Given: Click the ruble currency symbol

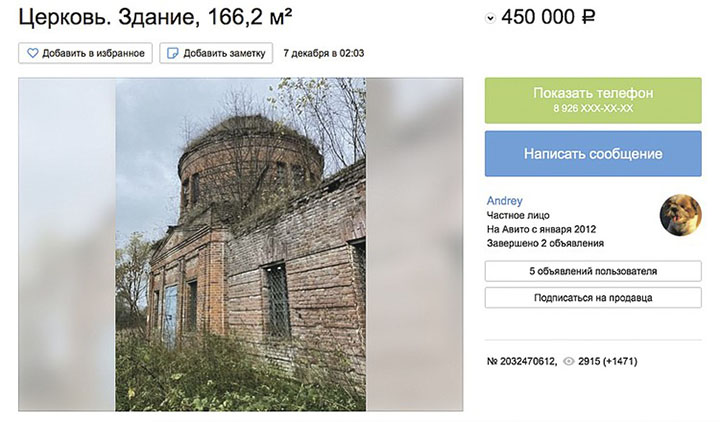Looking at the screenshot, I should 588,17.
